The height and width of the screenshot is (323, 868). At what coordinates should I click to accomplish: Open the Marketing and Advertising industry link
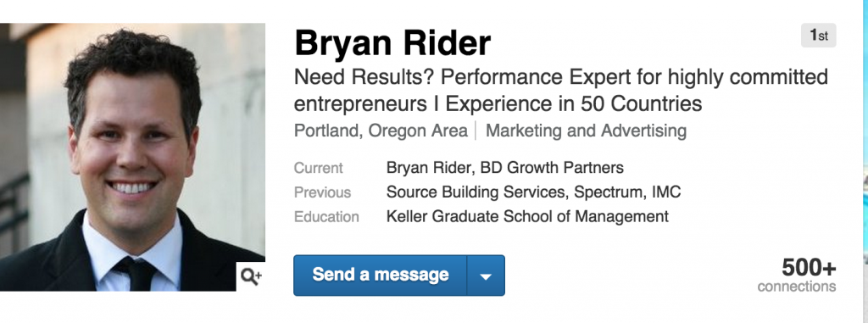click(x=586, y=131)
